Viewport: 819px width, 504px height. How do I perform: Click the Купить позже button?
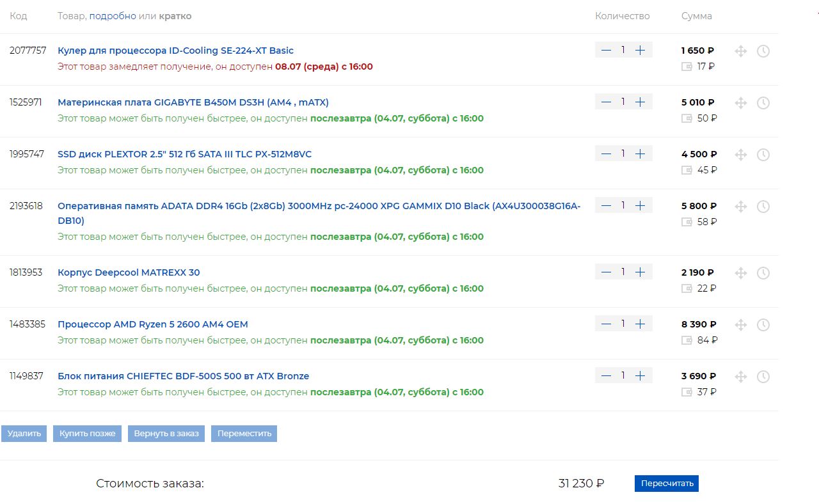(x=87, y=434)
